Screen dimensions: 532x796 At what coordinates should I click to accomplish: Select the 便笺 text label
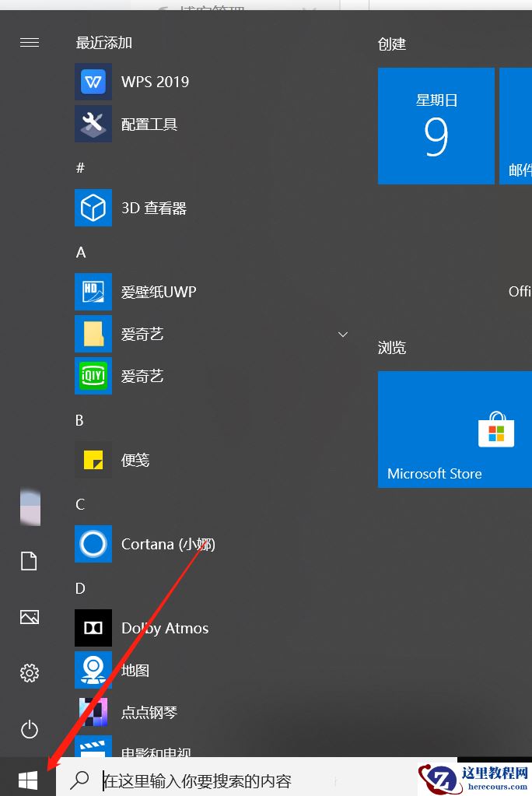point(135,460)
